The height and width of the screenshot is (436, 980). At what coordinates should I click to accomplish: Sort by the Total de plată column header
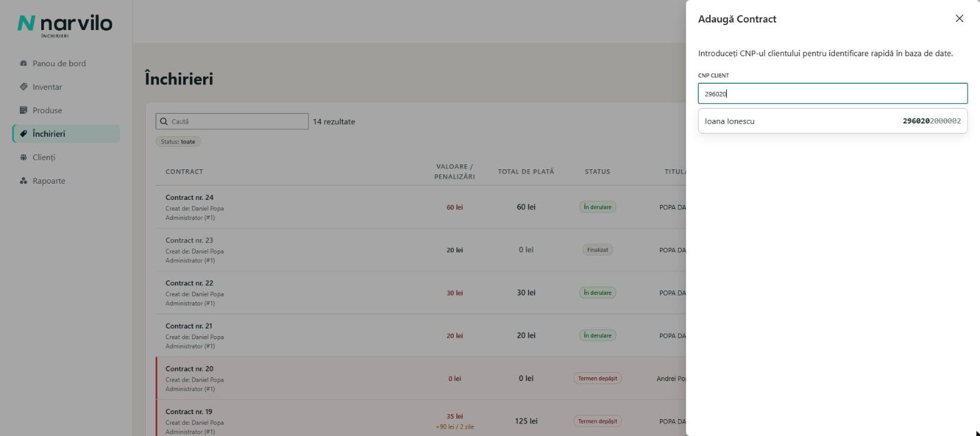pyautogui.click(x=526, y=172)
